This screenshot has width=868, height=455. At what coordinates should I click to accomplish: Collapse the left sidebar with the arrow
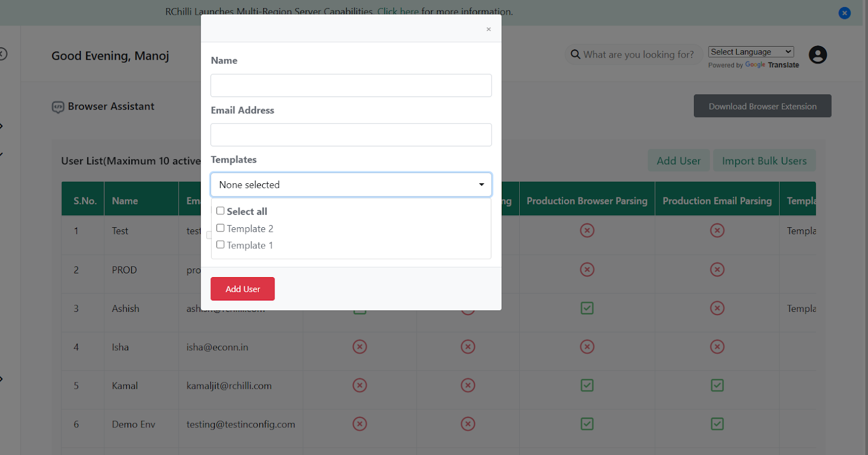coord(3,54)
